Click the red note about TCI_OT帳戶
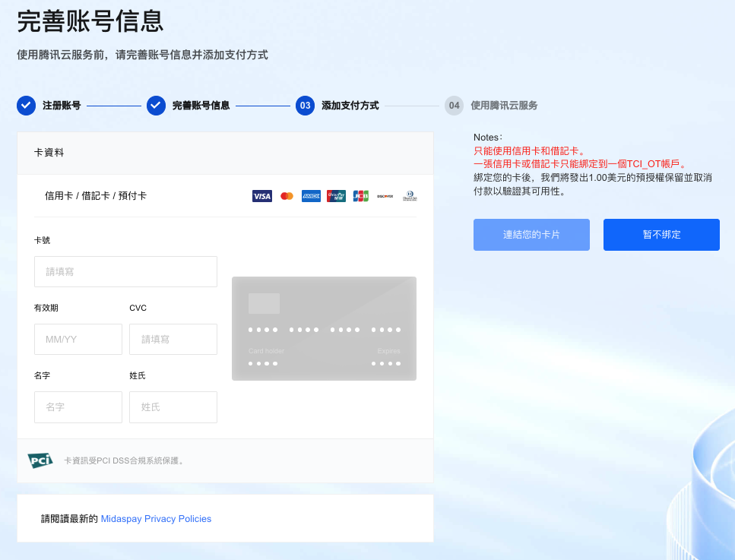The width and height of the screenshot is (735, 560). (x=580, y=164)
